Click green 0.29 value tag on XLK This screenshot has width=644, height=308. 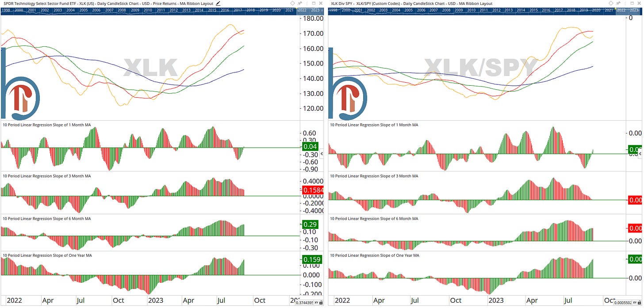(x=311, y=224)
